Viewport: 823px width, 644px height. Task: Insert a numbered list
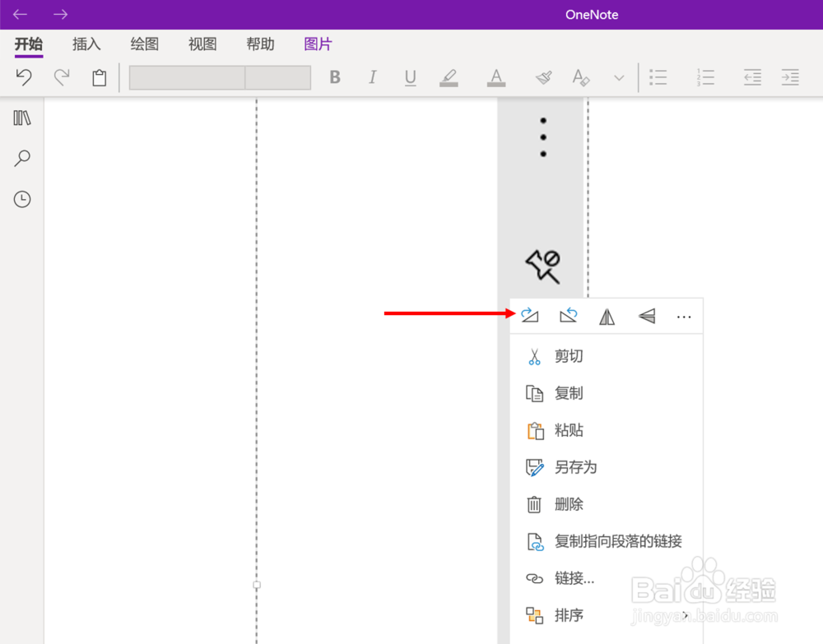tap(705, 77)
